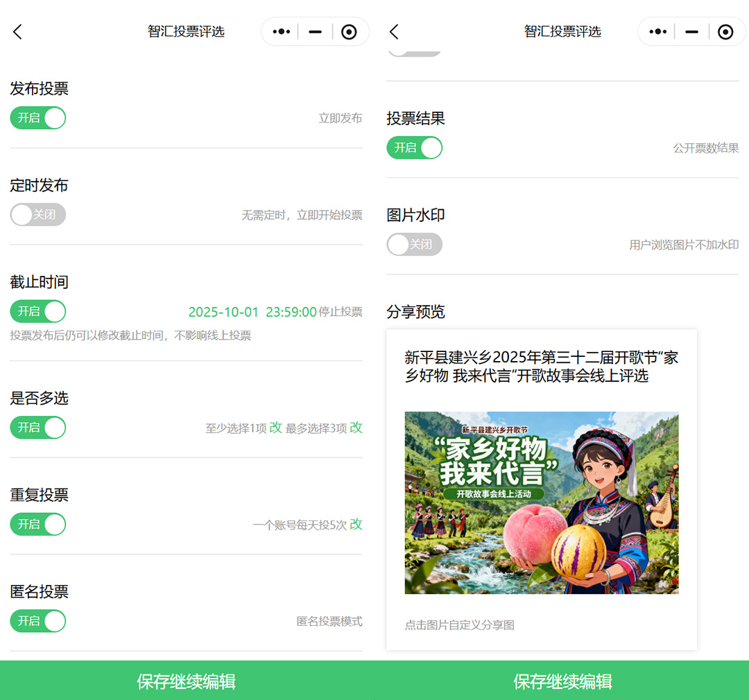Open the left panel's three-dot more menu
749x700 pixels.
[x=282, y=32]
